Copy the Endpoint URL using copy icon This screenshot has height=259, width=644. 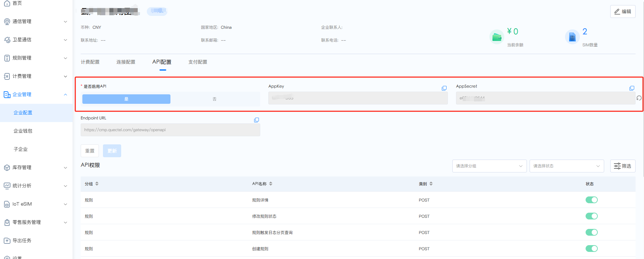point(257,120)
